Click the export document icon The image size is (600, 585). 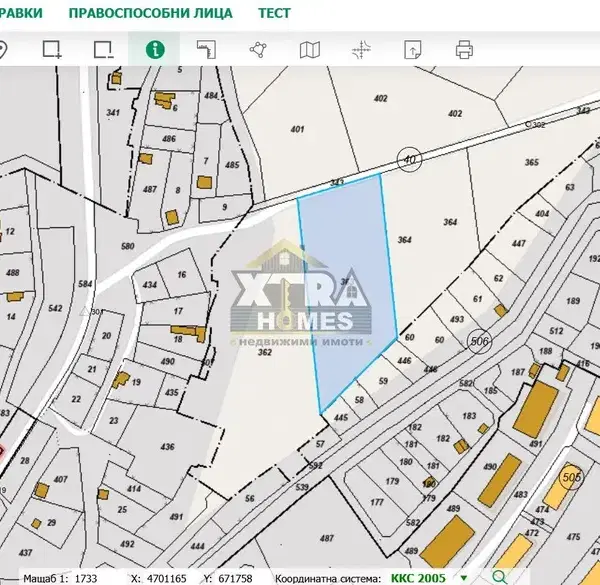[x=413, y=50]
